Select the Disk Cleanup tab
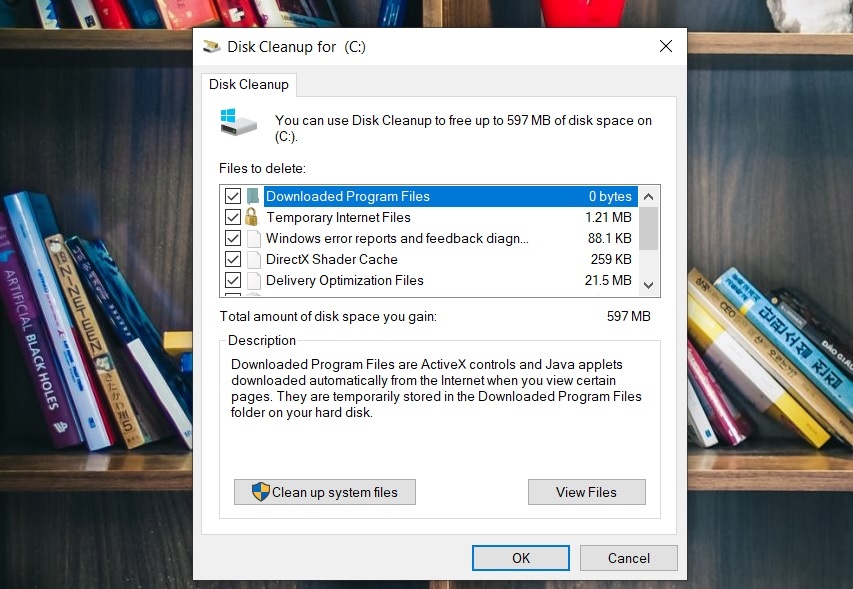This screenshot has width=853, height=589. tap(248, 85)
